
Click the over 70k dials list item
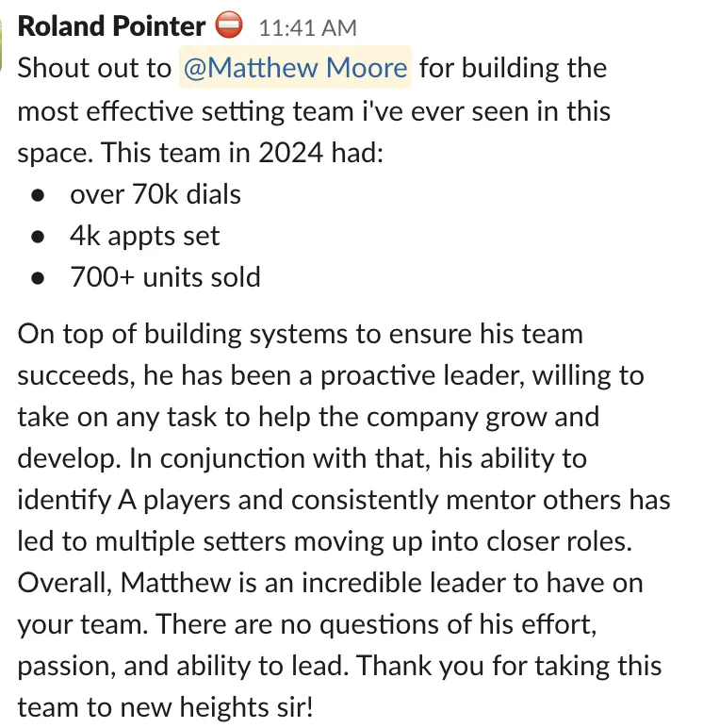coord(155,194)
